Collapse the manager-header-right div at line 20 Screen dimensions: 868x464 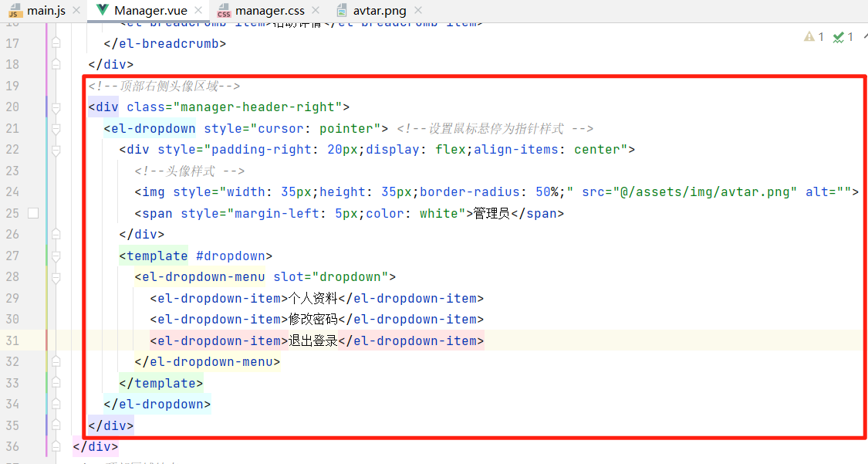pos(56,107)
